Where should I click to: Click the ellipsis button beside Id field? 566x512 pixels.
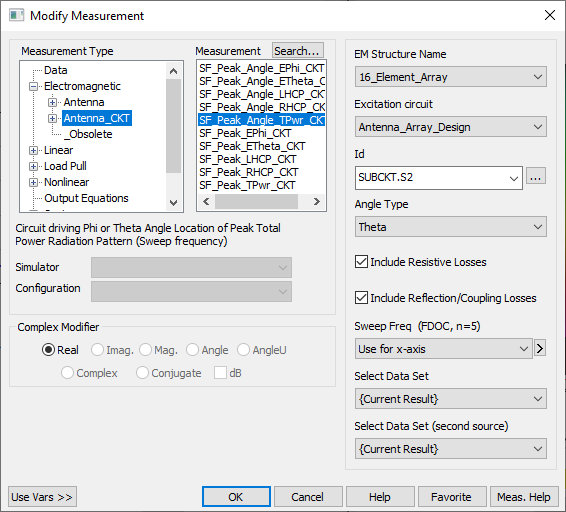coord(535,177)
